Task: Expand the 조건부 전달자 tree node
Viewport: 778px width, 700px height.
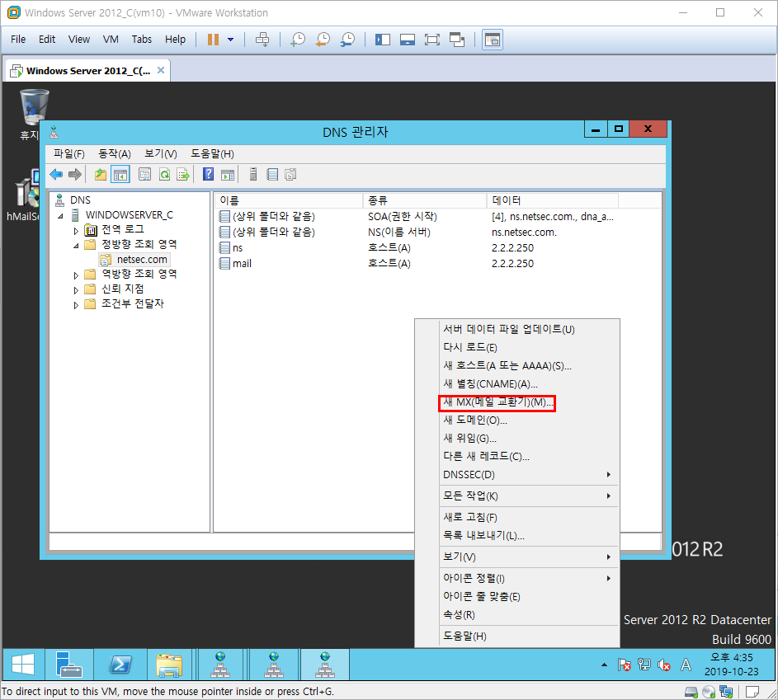Action: pyautogui.click(x=76, y=305)
